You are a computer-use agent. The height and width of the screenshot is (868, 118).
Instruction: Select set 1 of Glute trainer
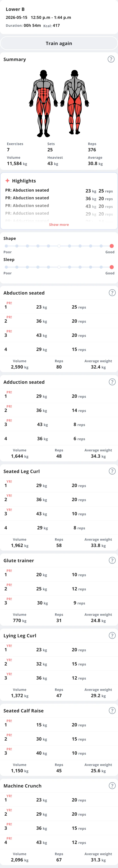59,574
